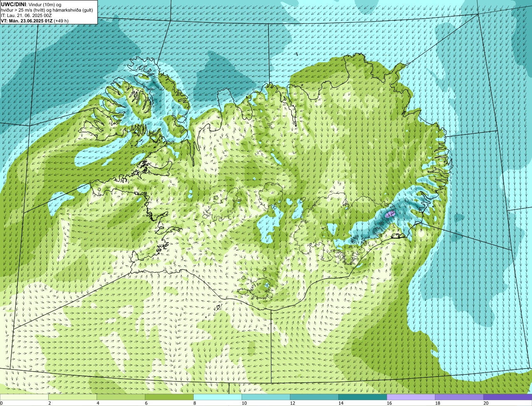Click the legend label '18'
Screen dimensions: 532x406
pos(437,403)
